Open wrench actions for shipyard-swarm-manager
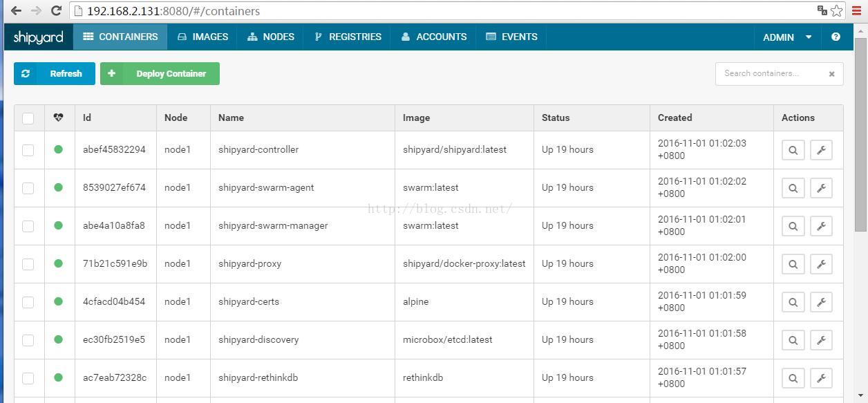Viewport: 868px width, 403px height. [x=821, y=226]
